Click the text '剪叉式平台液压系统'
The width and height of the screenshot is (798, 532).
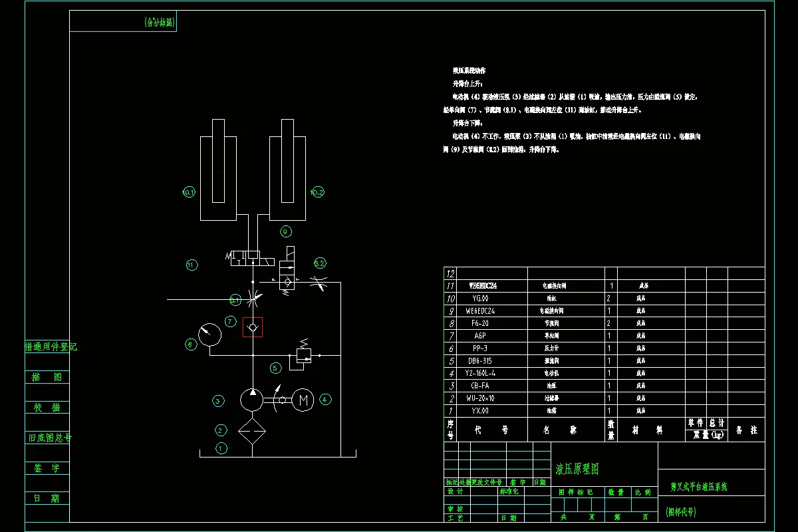click(698, 487)
